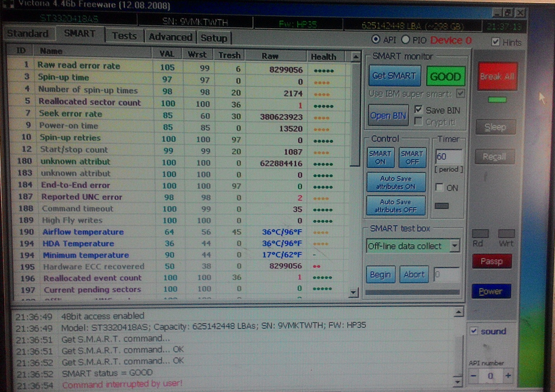The width and height of the screenshot is (555, 392).
Task: Click Auto Save attributes OFF
Action: point(396,205)
